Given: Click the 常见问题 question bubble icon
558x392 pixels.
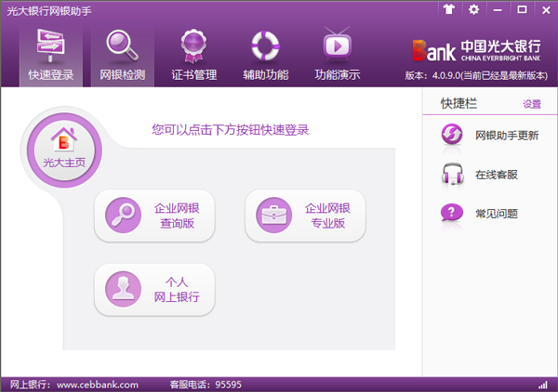Looking at the screenshot, I should [x=452, y=213].
